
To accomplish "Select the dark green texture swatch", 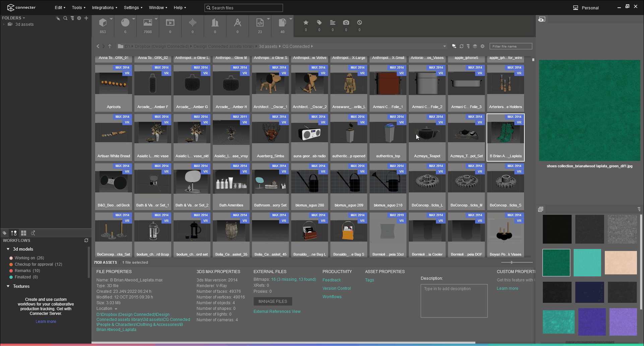I will 556,263.
